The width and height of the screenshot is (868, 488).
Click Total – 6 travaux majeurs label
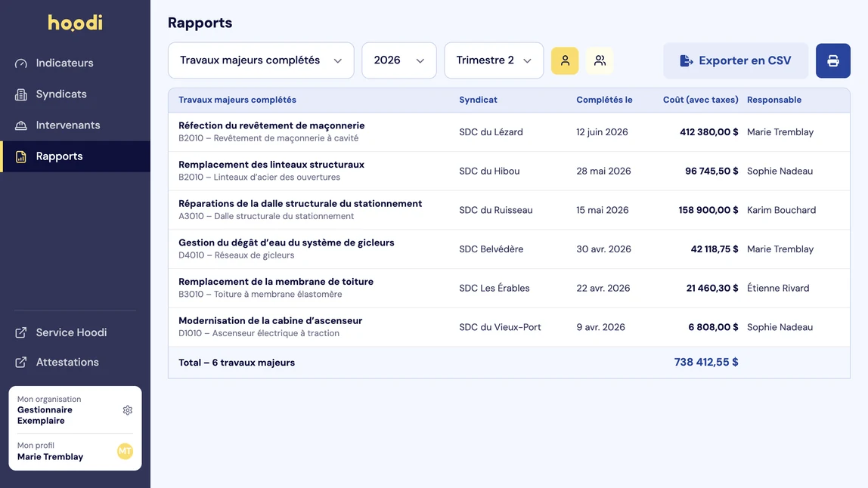click(237, 363)
